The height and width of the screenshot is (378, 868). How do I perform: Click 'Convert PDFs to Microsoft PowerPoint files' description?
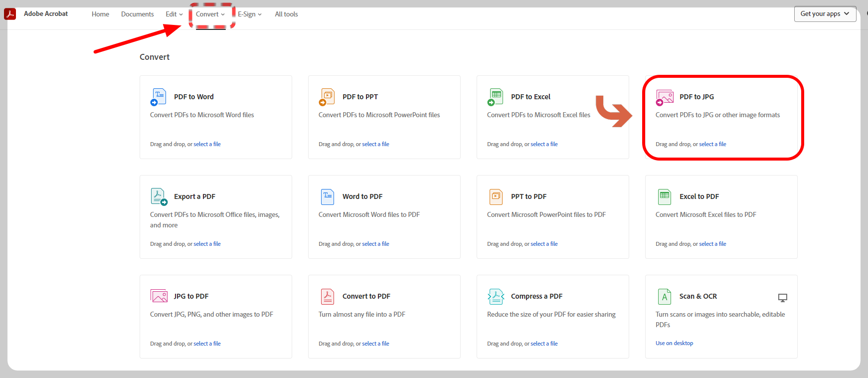(x=379, y=115)
